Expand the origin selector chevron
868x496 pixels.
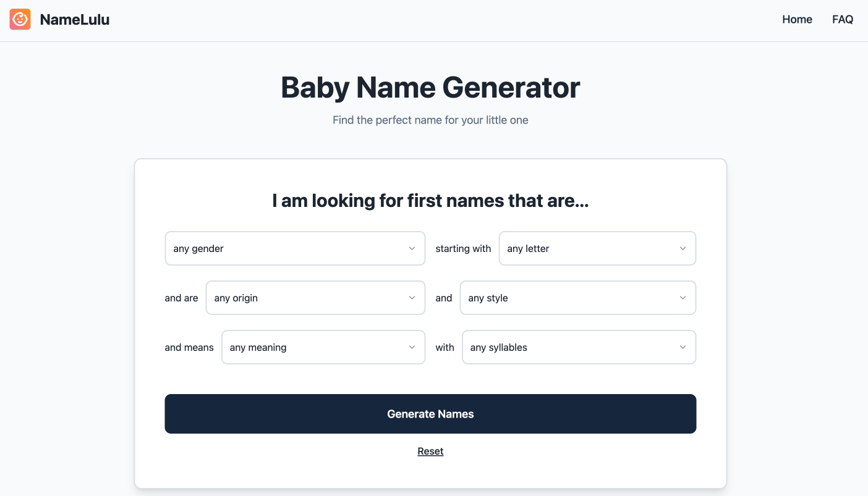point(412,298)
